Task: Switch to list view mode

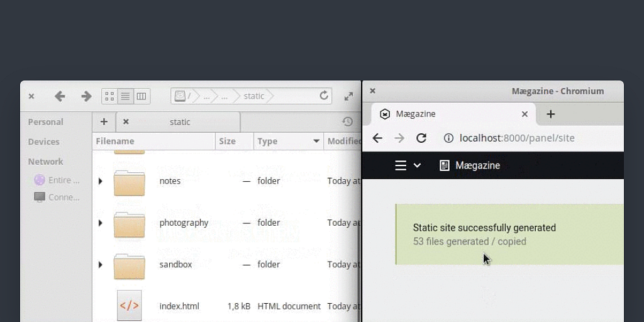Action: click(x=126, y=96)
